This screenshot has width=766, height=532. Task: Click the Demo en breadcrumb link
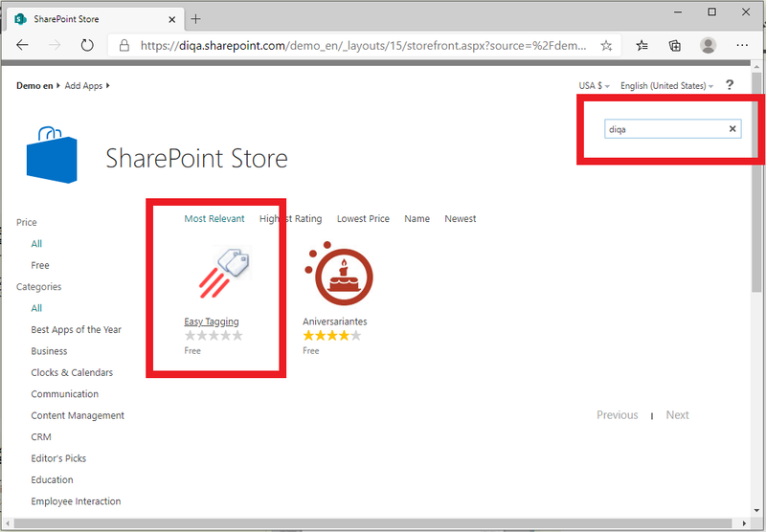[x=34, y=86]
